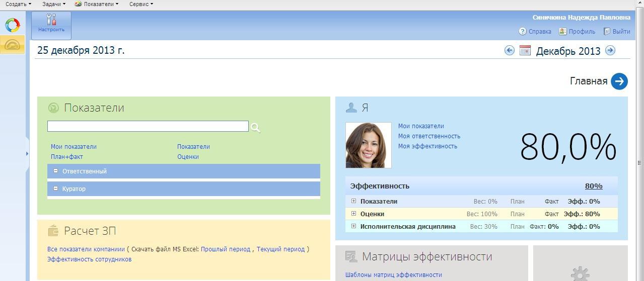Go to next month arrow

point(610,50)
